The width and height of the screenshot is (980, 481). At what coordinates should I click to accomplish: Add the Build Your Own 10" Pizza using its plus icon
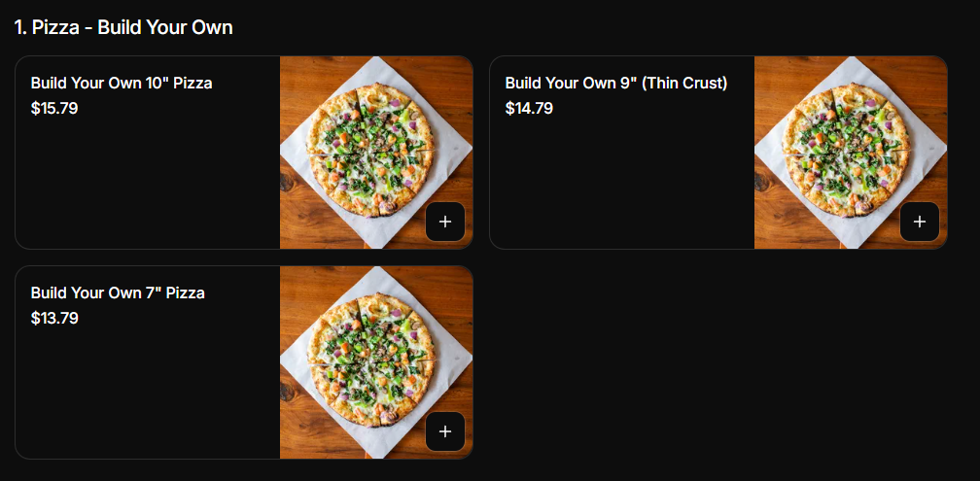[x=445, y=222]
